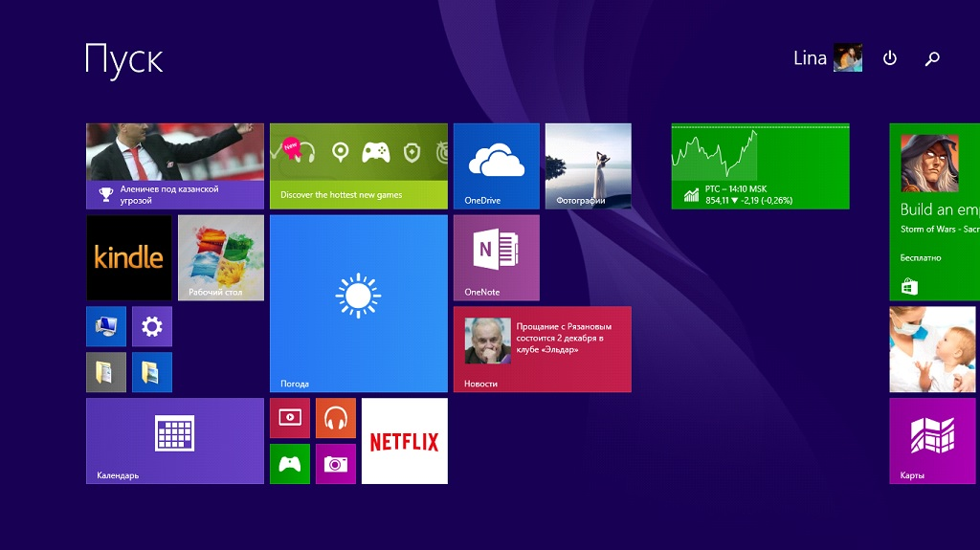Open the Фотографии photos tile

coord(589,166)
